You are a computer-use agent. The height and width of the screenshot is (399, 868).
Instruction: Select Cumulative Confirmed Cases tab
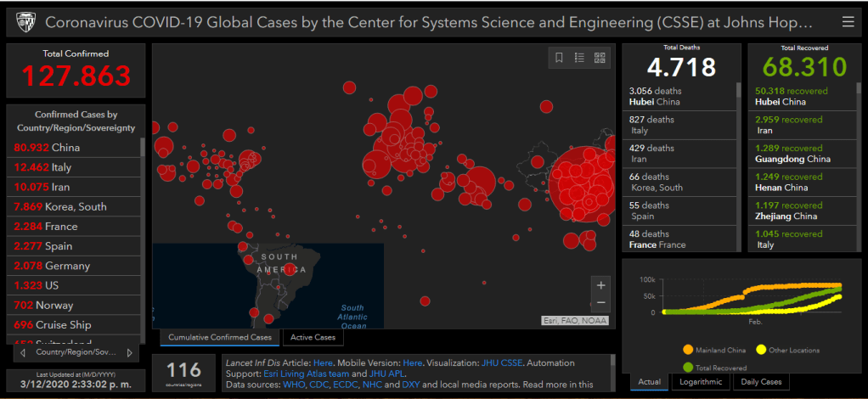[x=220, y=338]
